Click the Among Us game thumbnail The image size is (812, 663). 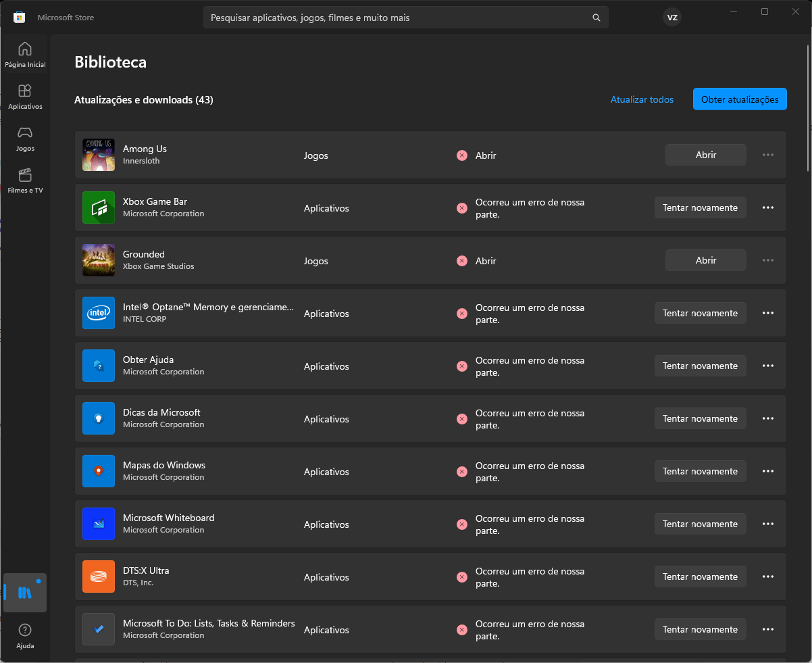click(x=99, y=155)
